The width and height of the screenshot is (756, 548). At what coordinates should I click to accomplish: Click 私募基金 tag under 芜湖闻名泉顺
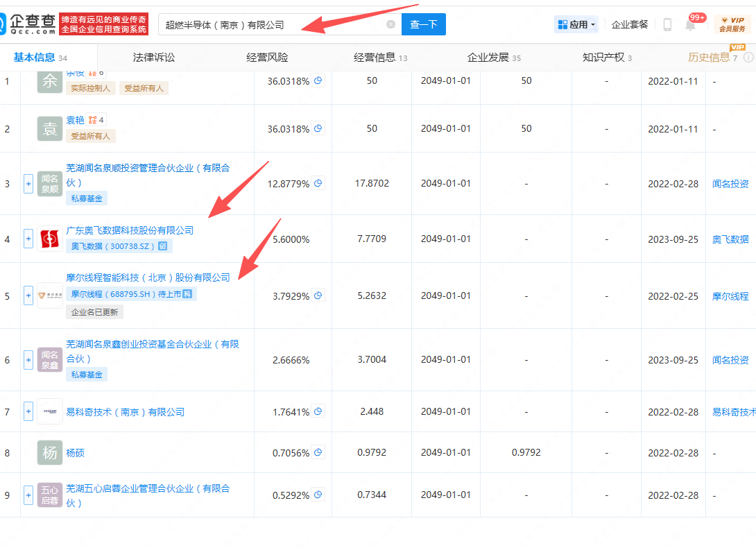tap(87, 198)
